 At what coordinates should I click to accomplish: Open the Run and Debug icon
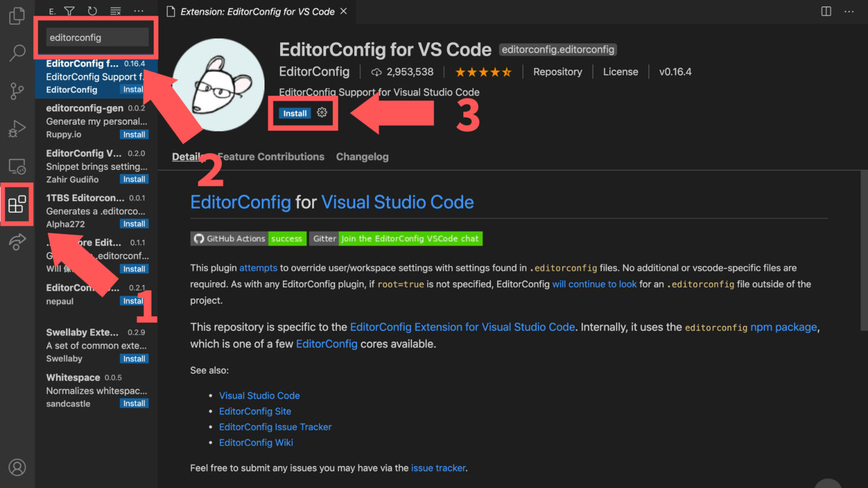(16, 129)
